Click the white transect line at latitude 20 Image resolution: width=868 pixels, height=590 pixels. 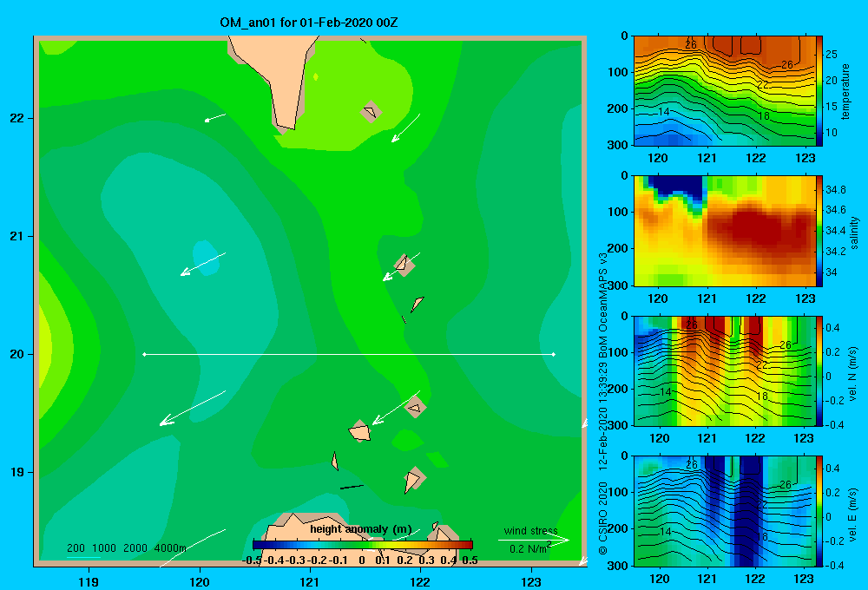pyautogui.click(x=349, y=354)
